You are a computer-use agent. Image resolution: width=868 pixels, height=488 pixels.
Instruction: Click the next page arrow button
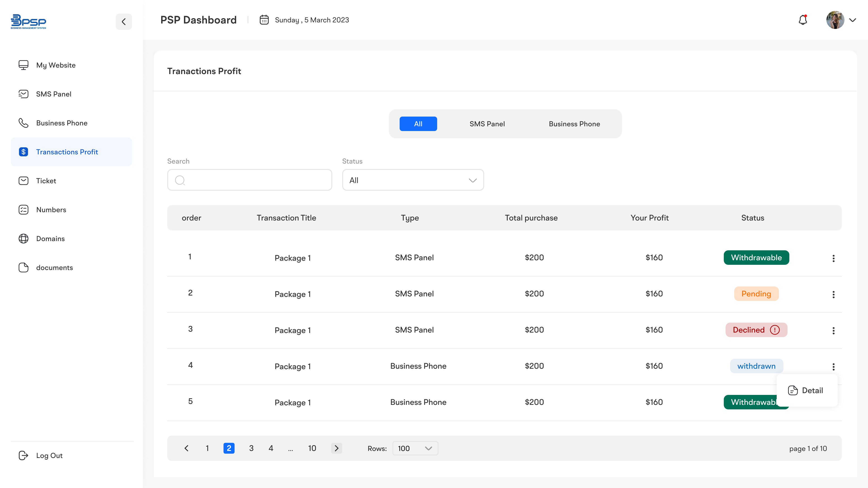click(x=336, y=448)
